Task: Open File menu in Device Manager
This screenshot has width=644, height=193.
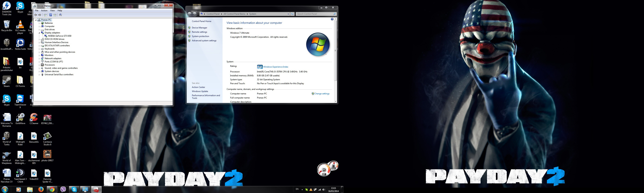Action: point(37,11)
